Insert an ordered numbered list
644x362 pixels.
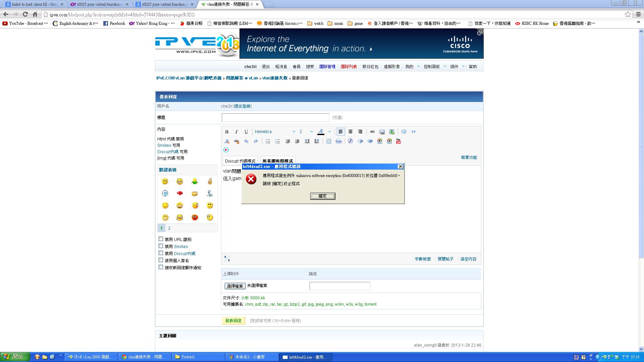[268, 141]
